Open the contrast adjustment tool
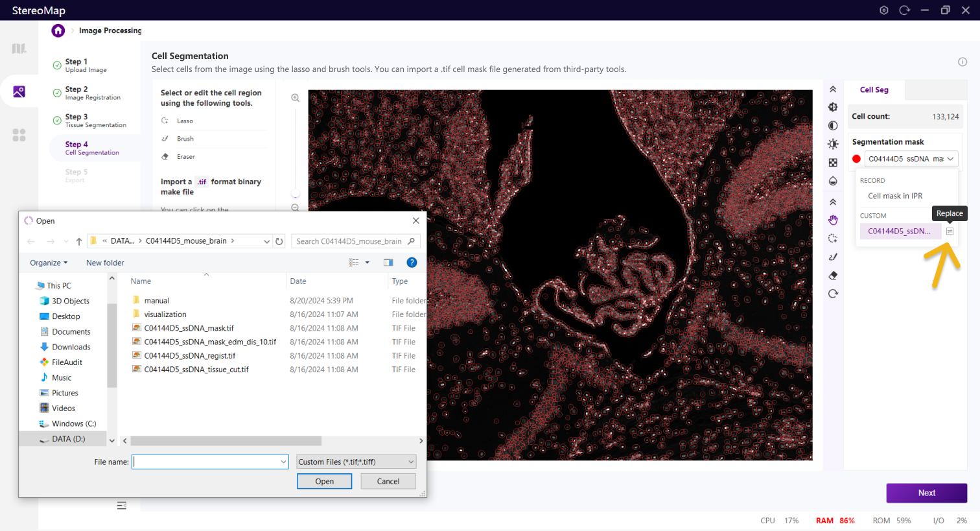 pyautogui.click(x=833, y=126)
